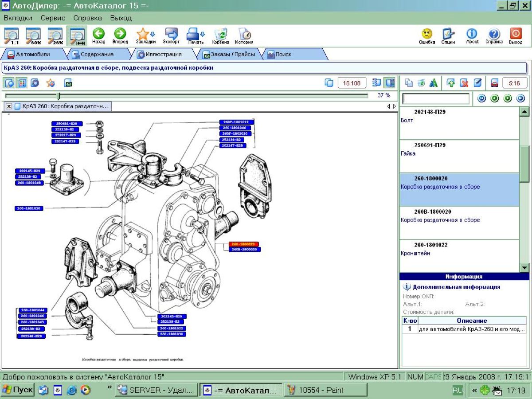Open the Пуск start menu
The width and height of the screenshot is (532, 399).
(18, 390)
